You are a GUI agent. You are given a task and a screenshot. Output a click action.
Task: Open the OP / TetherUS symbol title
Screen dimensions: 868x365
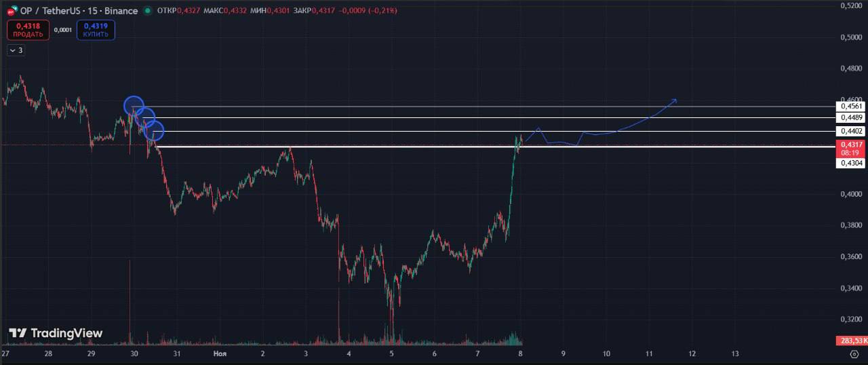pos(79,11)
